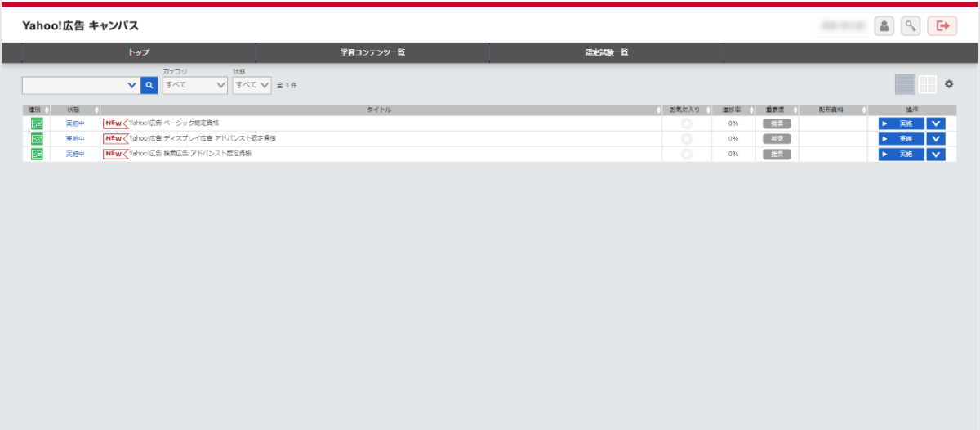Click the key password icon in header

click(911, 26)
